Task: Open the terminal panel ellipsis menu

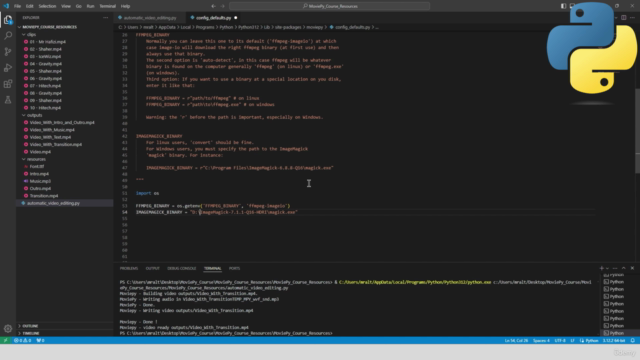Action: click(x=615, y=268)
